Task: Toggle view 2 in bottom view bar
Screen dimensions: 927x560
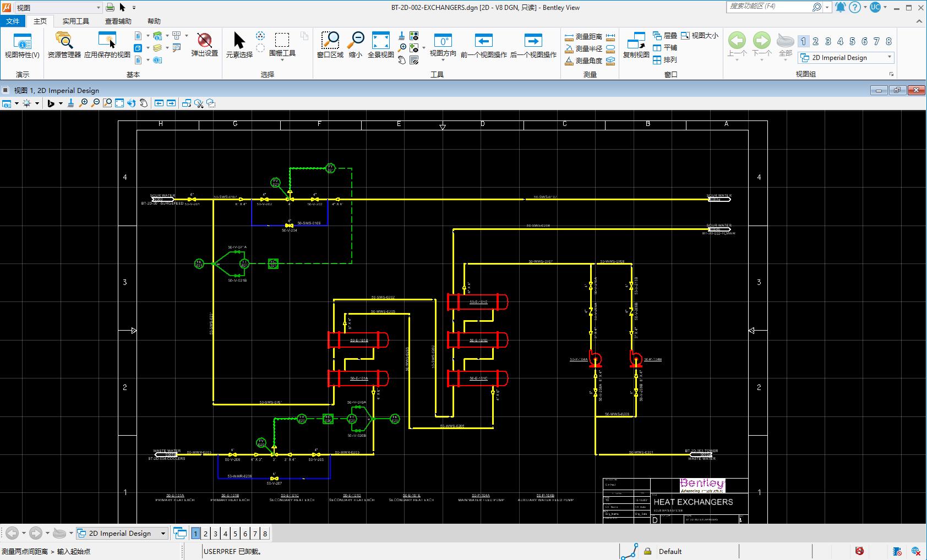Action: coord(205,534)
